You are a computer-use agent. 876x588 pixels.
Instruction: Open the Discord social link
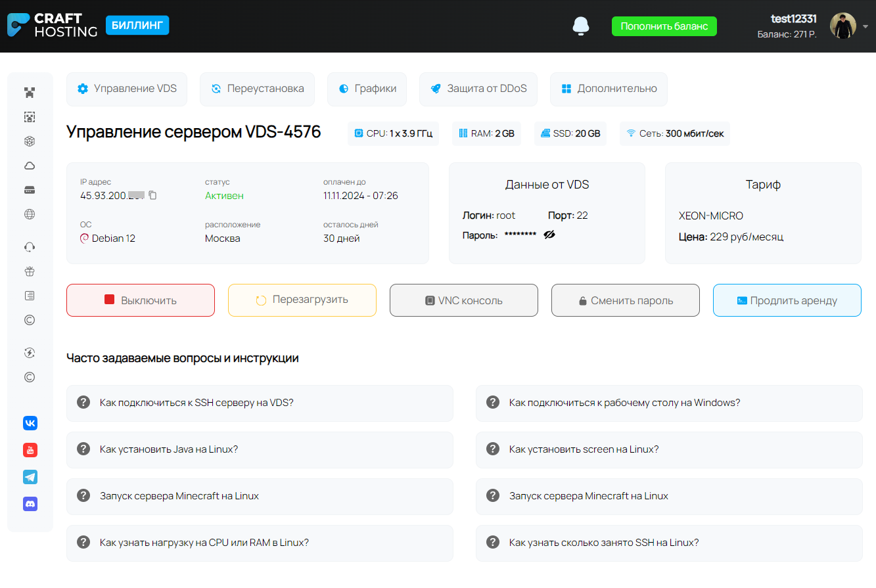click(x=30, y=504)
